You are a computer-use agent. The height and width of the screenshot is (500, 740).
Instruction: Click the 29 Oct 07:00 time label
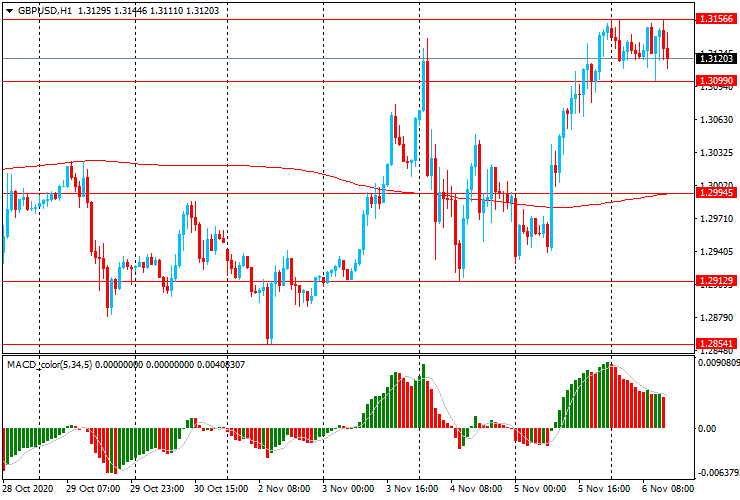tap(93, 488)
